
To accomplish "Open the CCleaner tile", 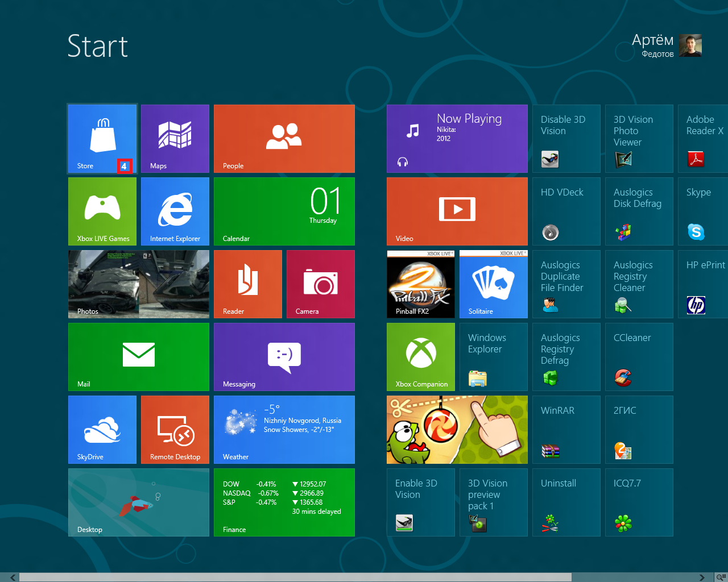I will coord(639,357).
